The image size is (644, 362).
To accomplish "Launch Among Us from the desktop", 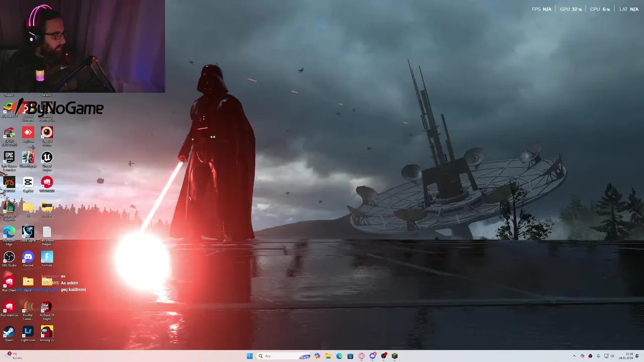I will pos(47,334).
